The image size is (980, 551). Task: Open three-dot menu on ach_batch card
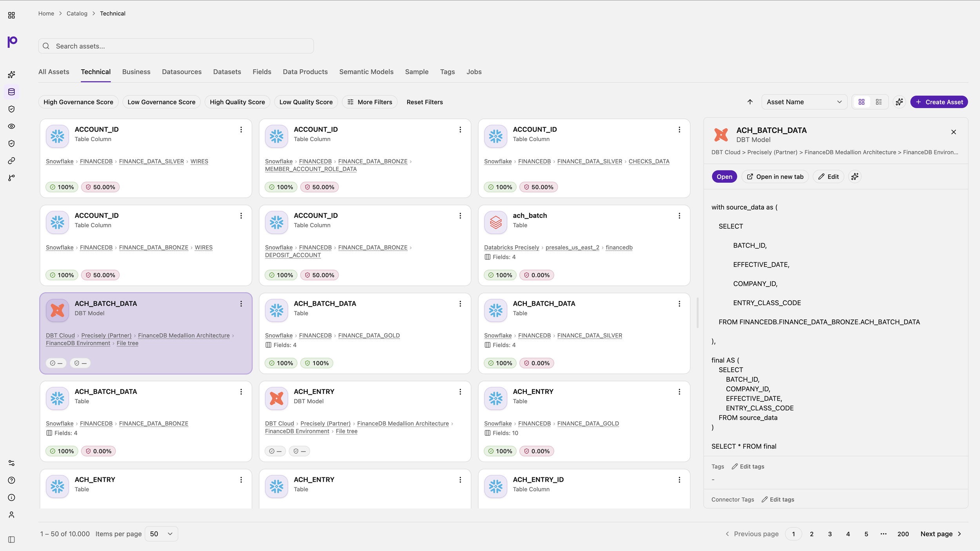[679, 216]
